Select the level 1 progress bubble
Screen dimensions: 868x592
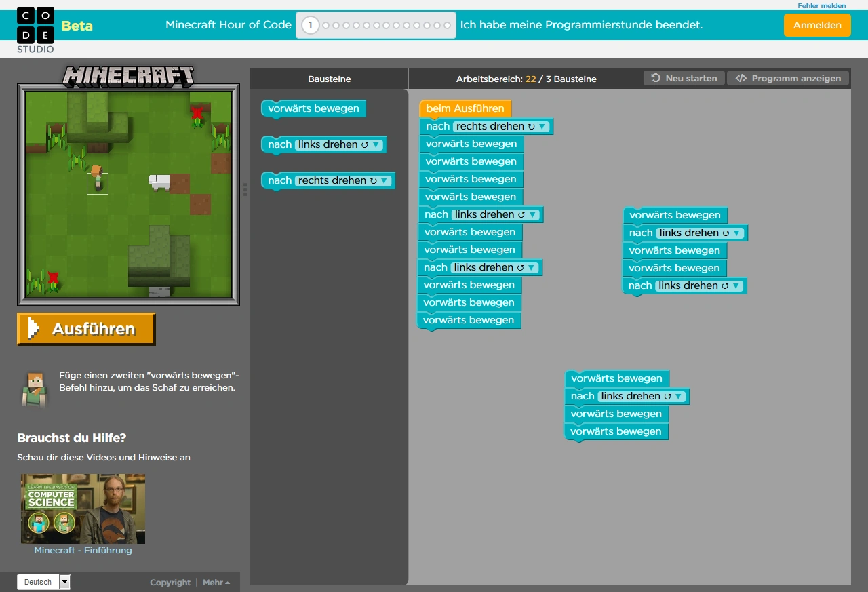click(310, 25)
